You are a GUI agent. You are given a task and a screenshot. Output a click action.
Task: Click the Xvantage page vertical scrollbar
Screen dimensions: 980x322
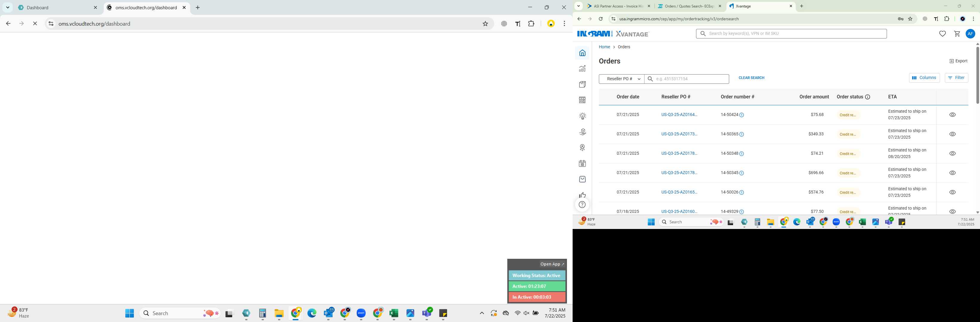click(977, 75)
